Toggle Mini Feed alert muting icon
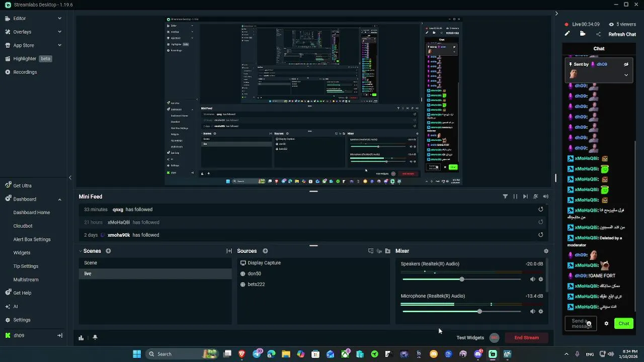The height and width of the screenshot is (362, 644). click(535, 197)
